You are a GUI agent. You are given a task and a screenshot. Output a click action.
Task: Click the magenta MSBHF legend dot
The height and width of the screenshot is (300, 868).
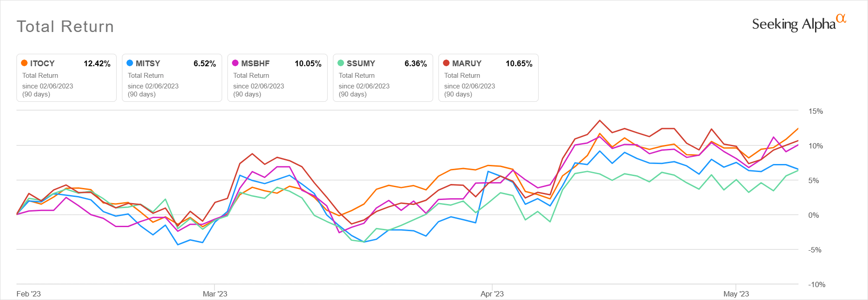pyautogui.click(x=235, y=63)
